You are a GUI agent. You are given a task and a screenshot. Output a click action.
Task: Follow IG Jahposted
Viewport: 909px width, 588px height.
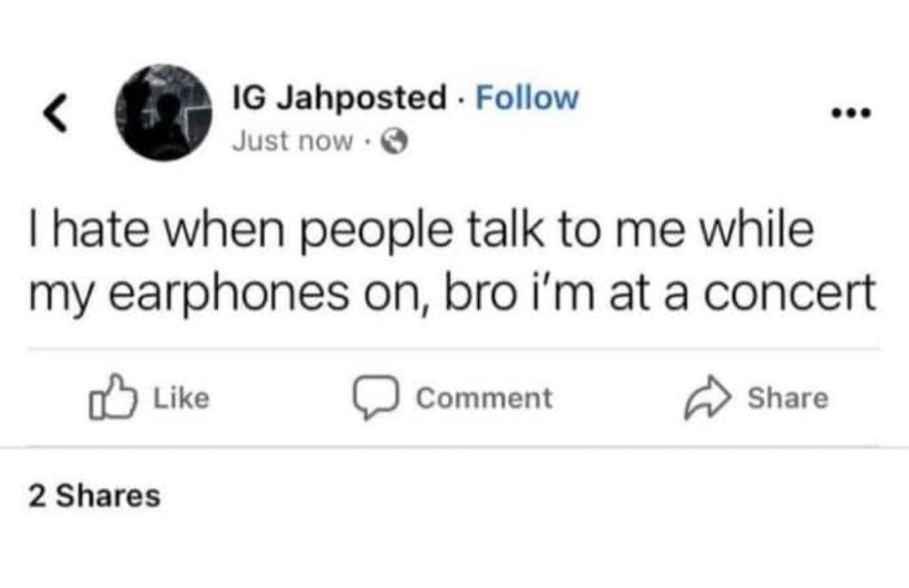(527, 98)
